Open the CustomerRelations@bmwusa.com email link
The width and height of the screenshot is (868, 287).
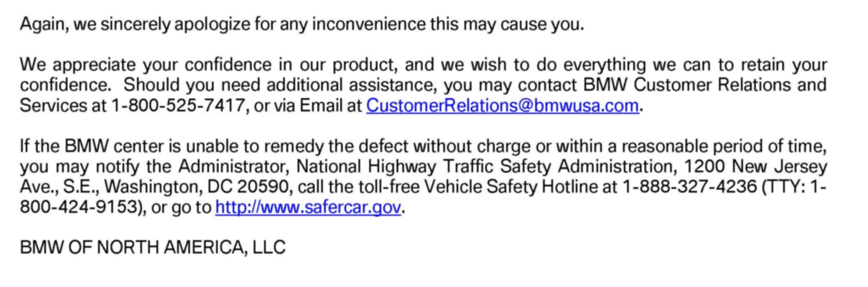click(503, 106)
